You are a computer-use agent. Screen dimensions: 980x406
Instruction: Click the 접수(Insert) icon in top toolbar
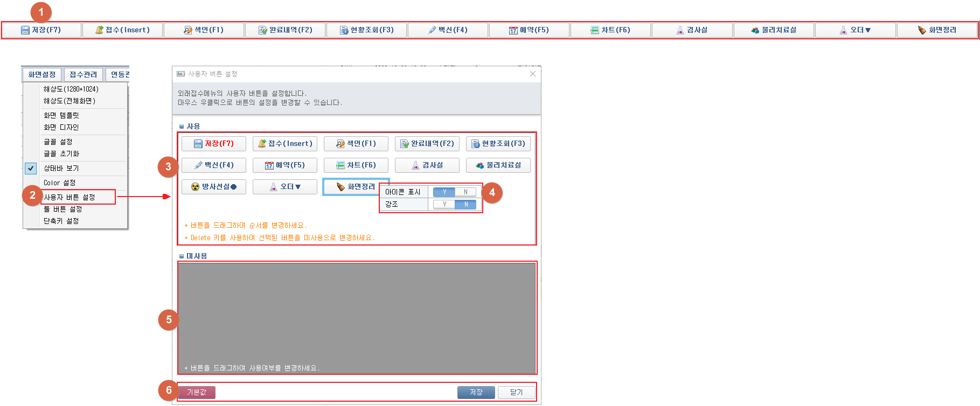click(99, 30)
